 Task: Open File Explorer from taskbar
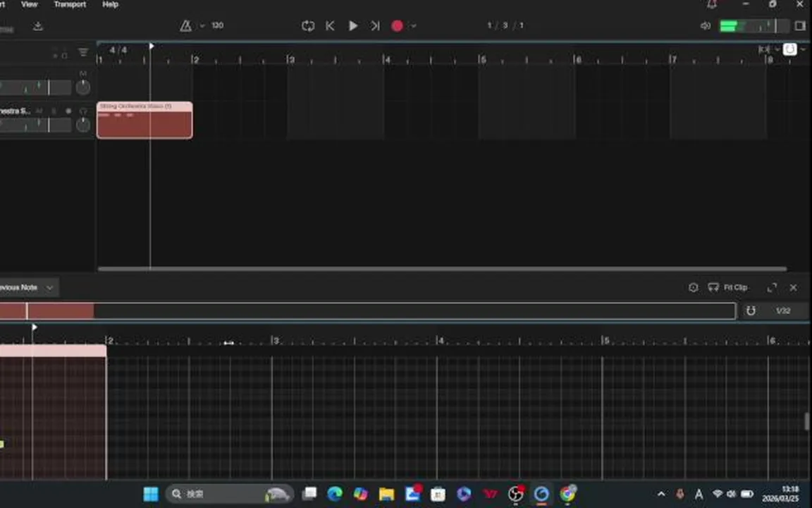pos(386,494)
